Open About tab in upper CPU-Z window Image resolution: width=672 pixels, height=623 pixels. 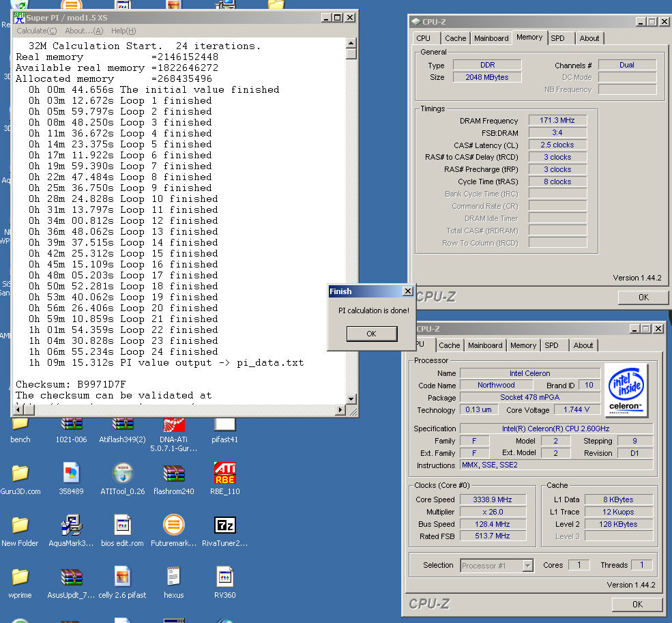pos(589,38)
